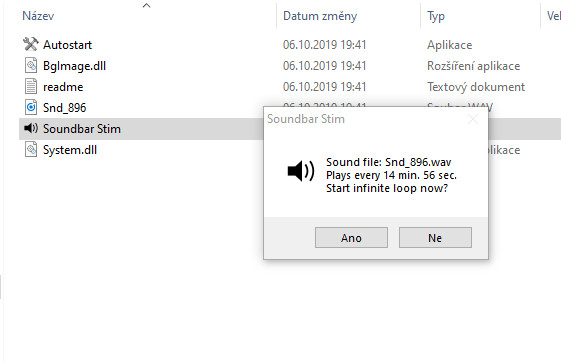This screenshot has width=561, height=363.
Task: Click the Textový dokument type cell
Action: [x=476, y=87]
